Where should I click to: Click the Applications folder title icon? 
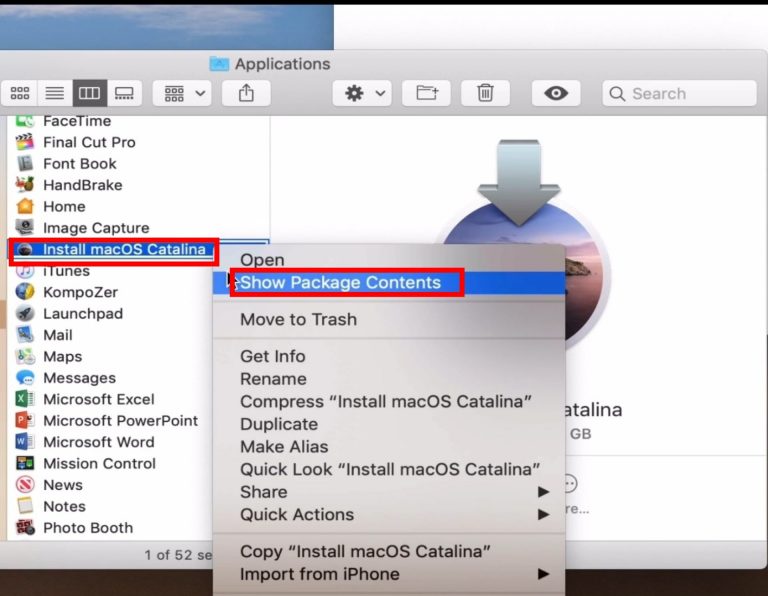coord(219,64)
